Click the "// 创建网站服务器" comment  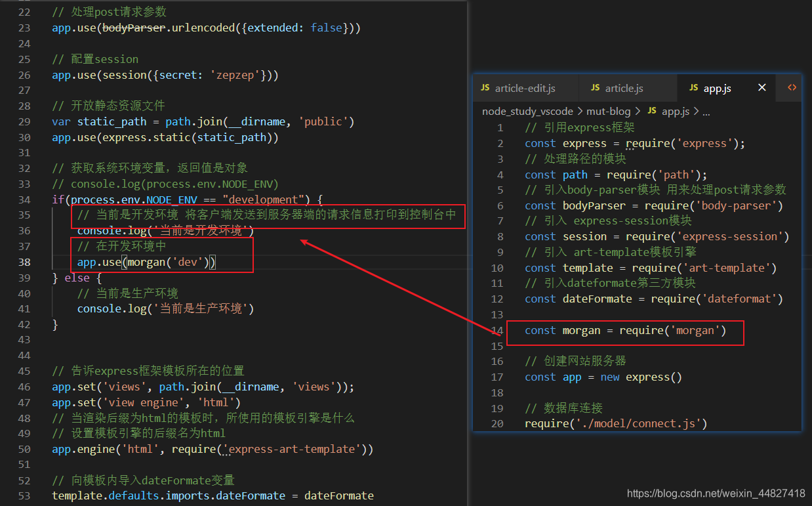[x=575, y=362]
